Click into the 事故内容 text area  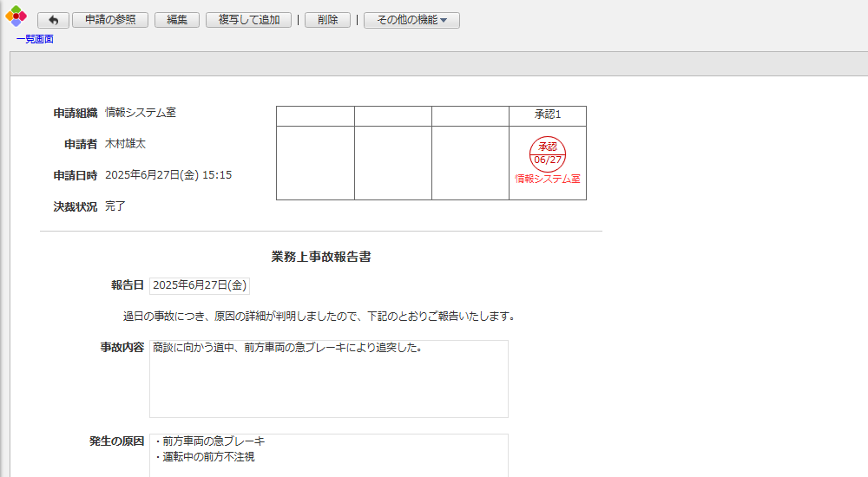point(328,379)
